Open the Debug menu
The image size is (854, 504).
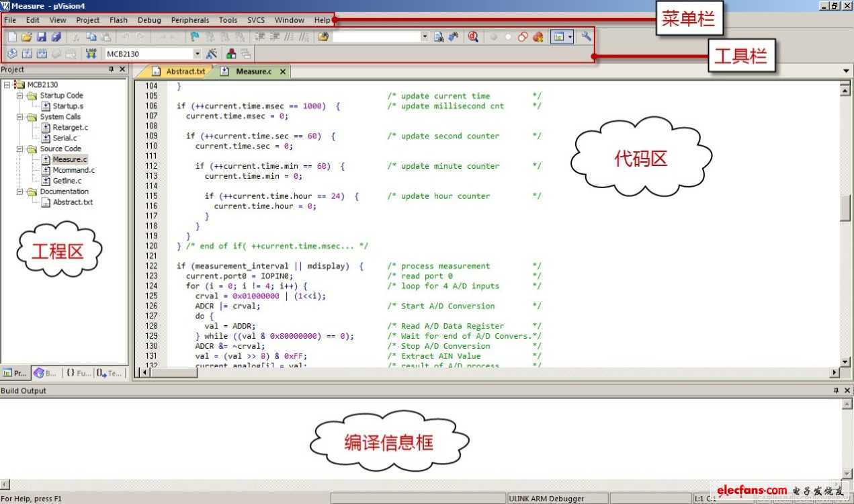click(149, 20)
